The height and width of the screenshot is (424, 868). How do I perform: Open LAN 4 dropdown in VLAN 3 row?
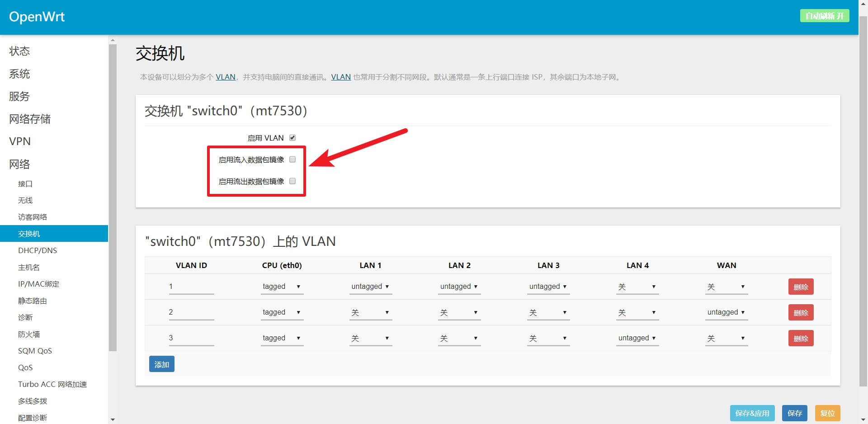637,338
